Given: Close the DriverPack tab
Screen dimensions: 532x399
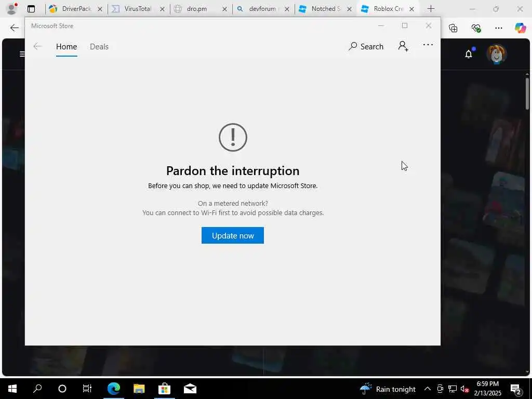Looking at the screenshot, I should point(100,9).
